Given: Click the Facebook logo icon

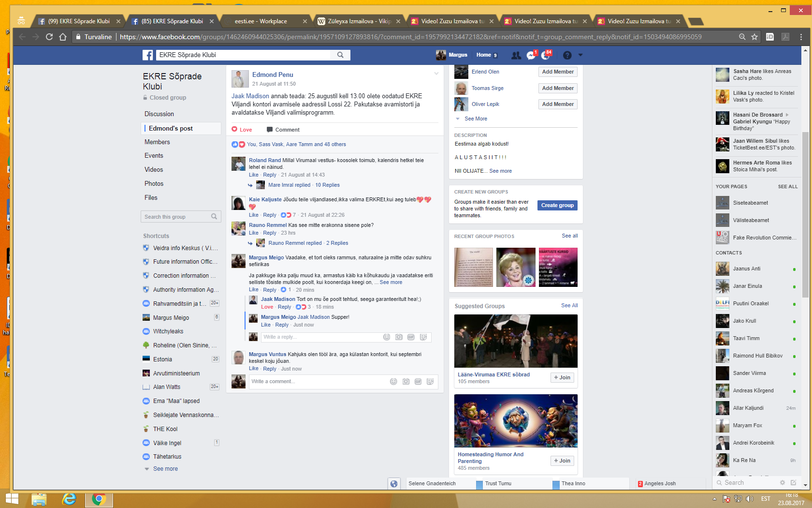Looking at the screenshot, I should pyautogui.click(x=148, y=55).
